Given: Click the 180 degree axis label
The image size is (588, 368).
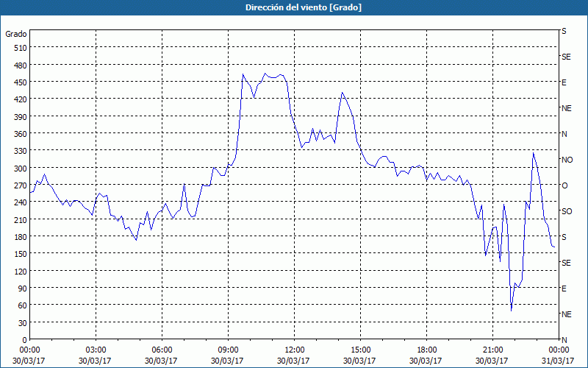Looking at the screenshot, I should (x=21, y=237).
